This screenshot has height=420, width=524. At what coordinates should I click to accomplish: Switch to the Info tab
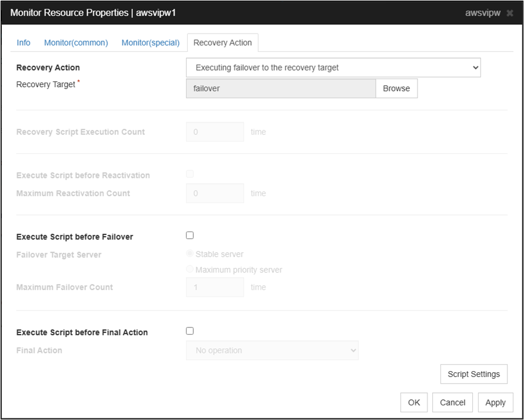[24, 42]
